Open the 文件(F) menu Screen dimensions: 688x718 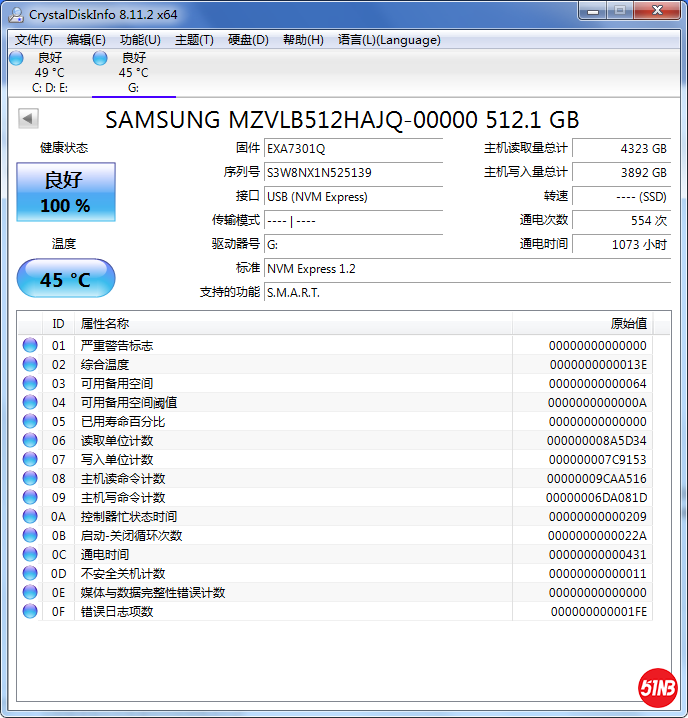pos(34,40)
